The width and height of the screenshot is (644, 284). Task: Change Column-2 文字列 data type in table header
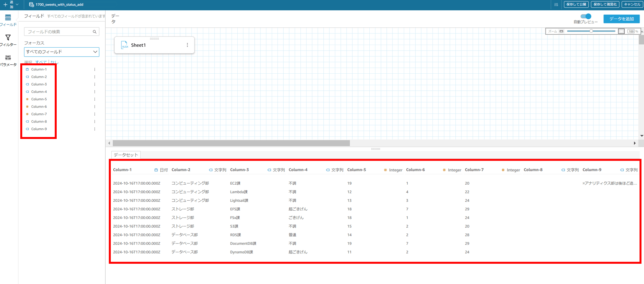(x=218, y=170)
